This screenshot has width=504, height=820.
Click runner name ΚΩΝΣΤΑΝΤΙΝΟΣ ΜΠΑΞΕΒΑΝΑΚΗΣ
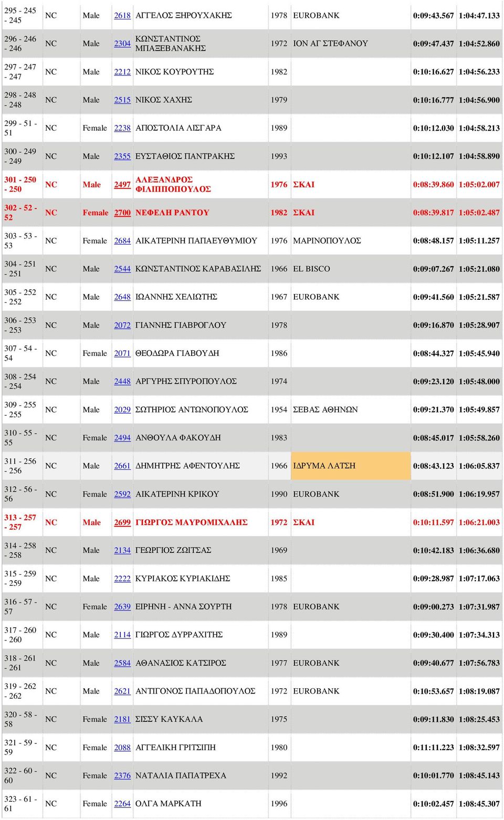(171, 44)
